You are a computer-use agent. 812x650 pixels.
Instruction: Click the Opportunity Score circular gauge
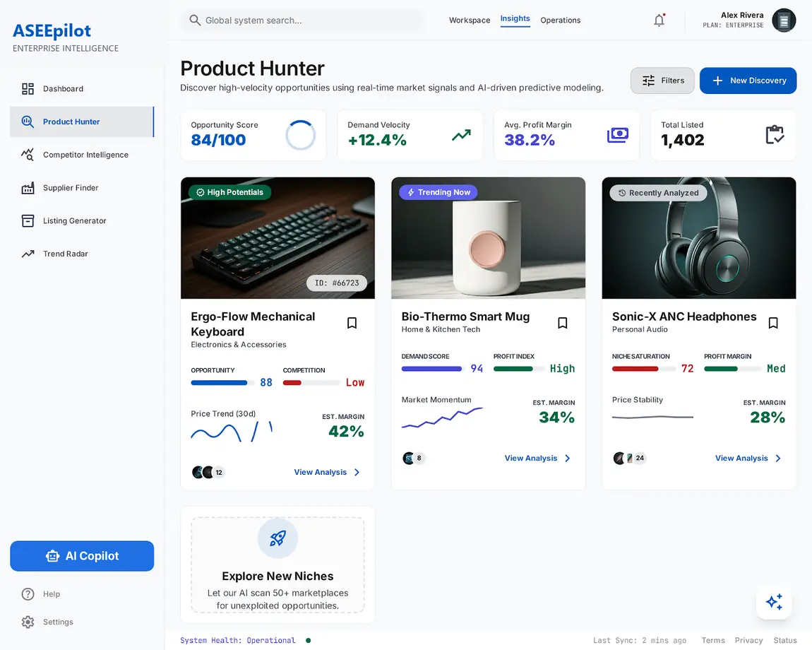300,135
